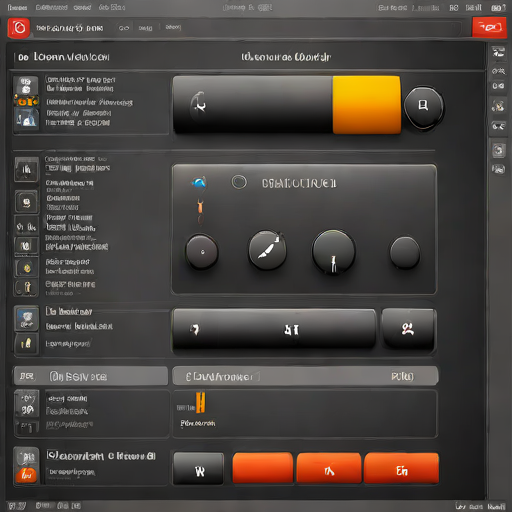
Task: Toggle the first round knob with center dot
Action: coord(202,252)
